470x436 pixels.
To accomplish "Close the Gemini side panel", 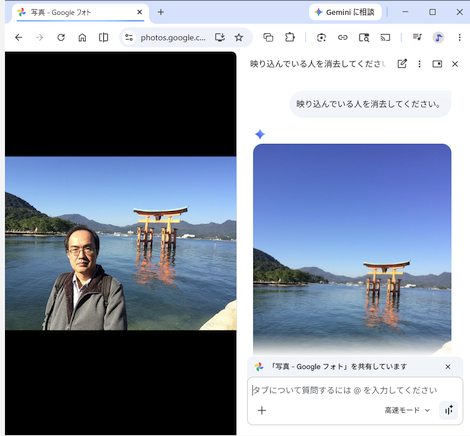I will tap(455, 64).
